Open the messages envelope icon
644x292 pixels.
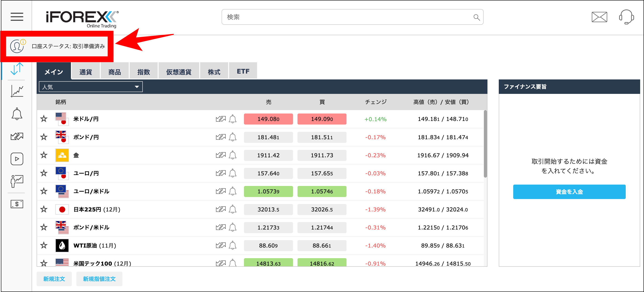pos(600,17)
